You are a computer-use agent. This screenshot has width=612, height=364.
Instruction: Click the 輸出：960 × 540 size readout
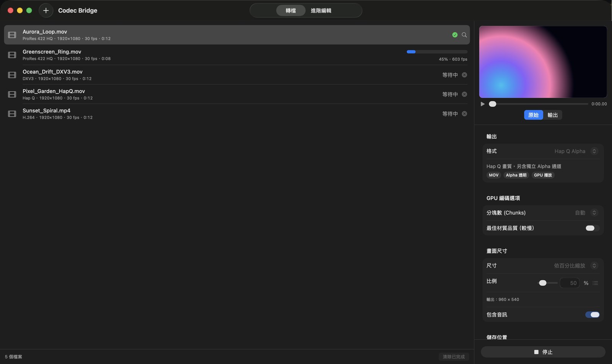point(503,299)
